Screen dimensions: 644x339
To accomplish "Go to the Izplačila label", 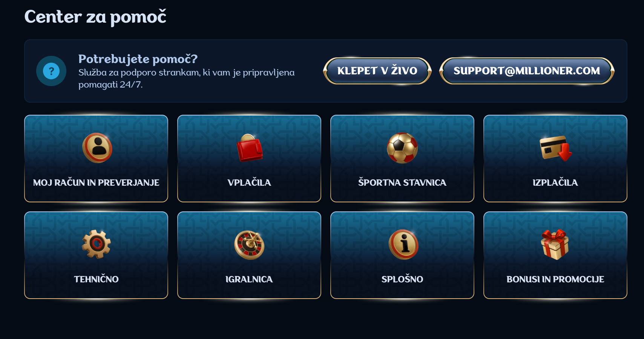I will click(555, 183).
